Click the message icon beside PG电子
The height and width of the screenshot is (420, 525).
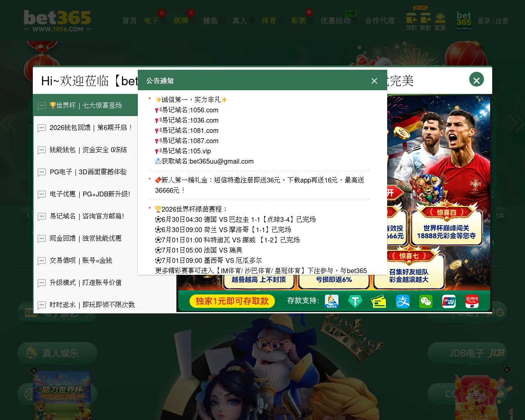pos(41,172)
